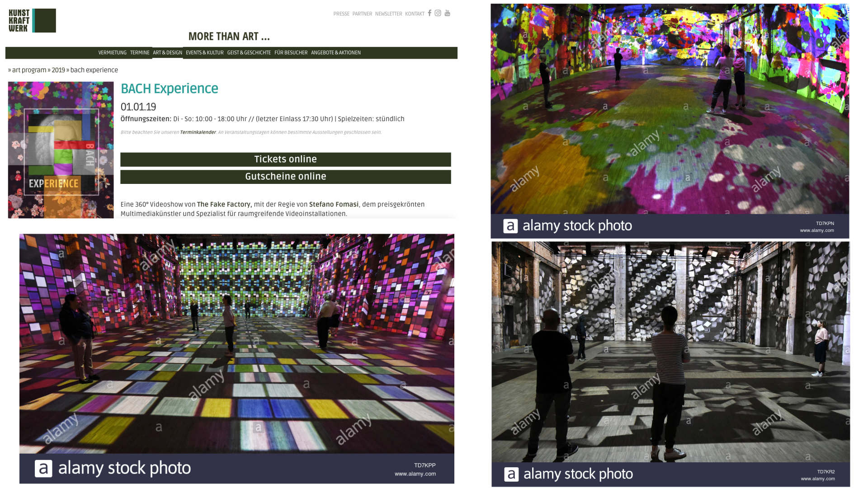Screen dimensions: 868x488
Task: Open the Geist & Geschichte menu
Action: pyautogui.click(x=249, y=53)
